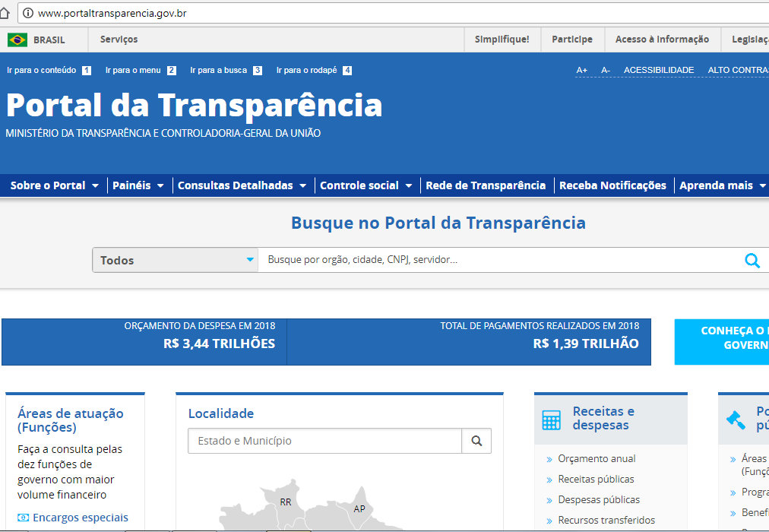
Task: Open Participe in the top bar
Action: click(572, 40)
